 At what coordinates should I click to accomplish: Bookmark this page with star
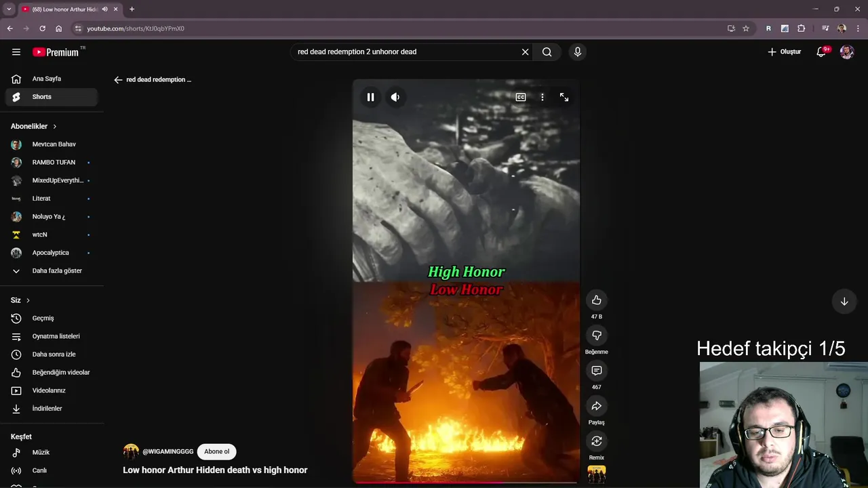746,28
